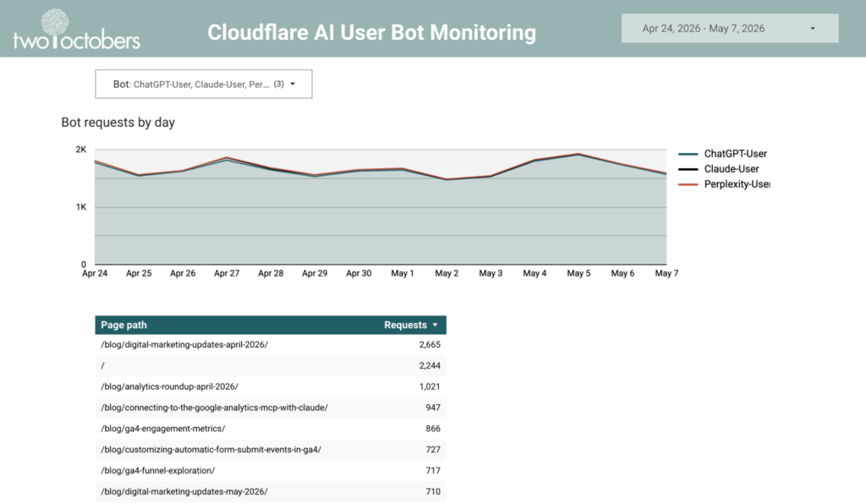
Task: Click the 2,665 requests value
Action: tap(430, 344)
